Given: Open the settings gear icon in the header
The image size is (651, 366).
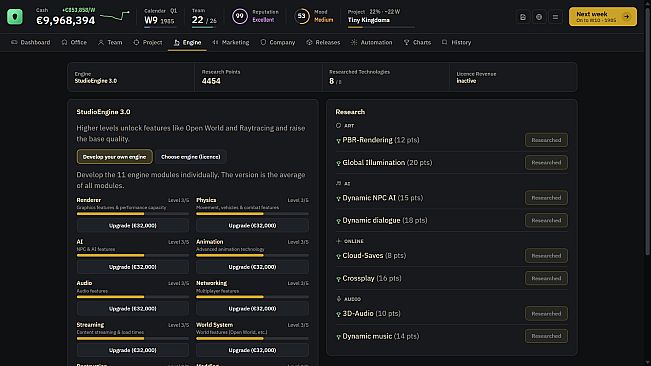Looking at the screenshot, I should [539, 17].
